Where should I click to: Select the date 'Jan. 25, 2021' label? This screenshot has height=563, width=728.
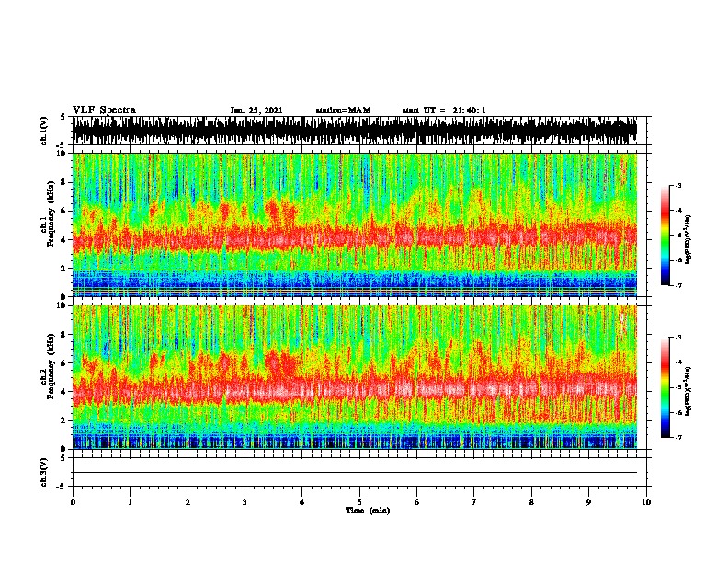point(256,110)
